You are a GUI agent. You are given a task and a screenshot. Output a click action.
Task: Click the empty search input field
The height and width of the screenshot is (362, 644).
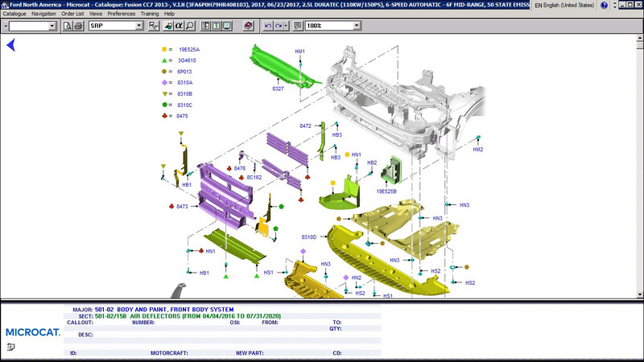[x=29, y=26]
